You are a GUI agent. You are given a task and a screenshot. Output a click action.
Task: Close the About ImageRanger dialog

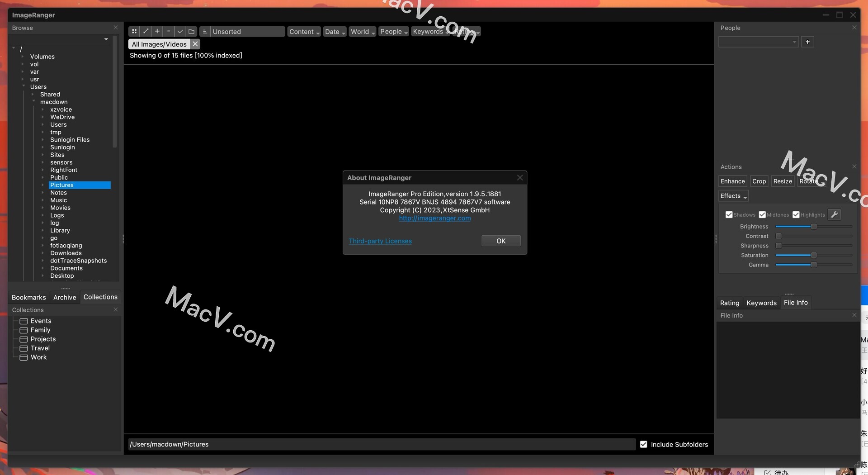tap(520, 178)
